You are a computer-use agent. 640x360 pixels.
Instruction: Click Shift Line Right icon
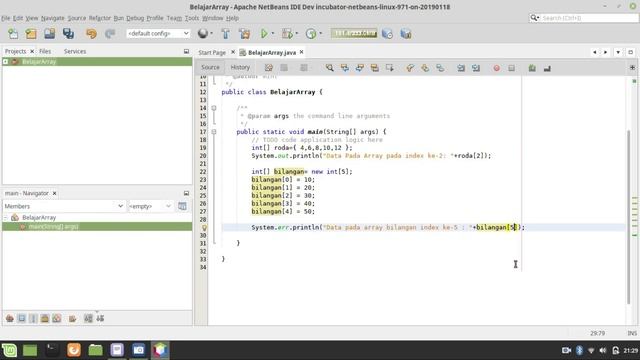[476, 68]
